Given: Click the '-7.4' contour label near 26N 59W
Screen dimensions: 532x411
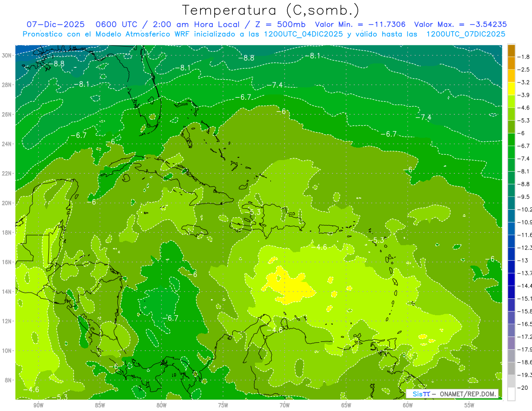Looking at the screenshot, I should tap(423, 117).
